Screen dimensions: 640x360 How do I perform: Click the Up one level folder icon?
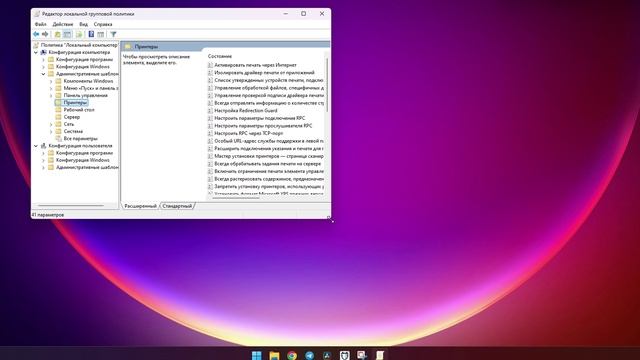tap(58, 34)
